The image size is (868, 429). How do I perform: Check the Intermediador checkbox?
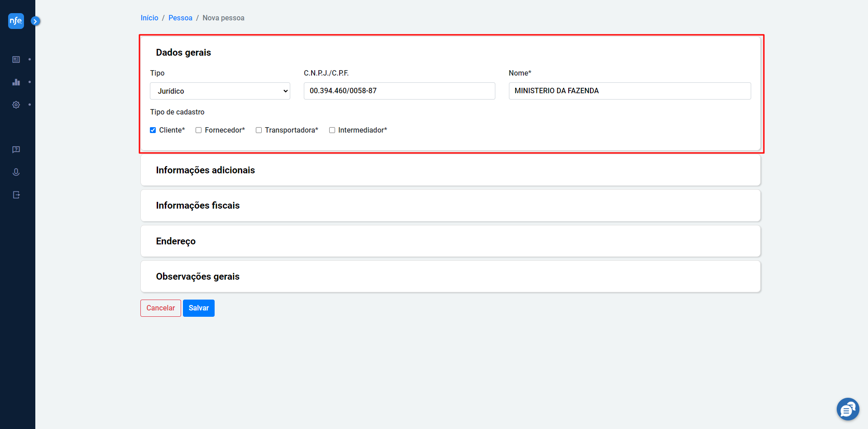click(x=332, y=130)
